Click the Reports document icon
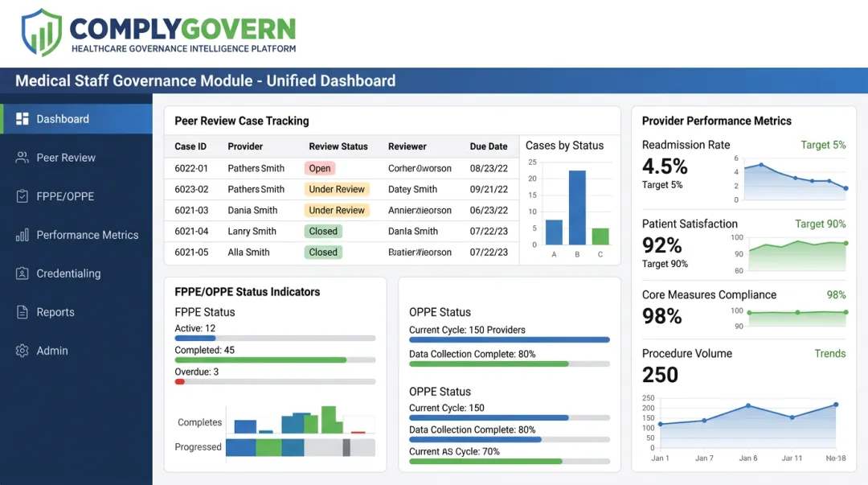The height and width of the screenshot is (485, 868). tap(23, 312)
